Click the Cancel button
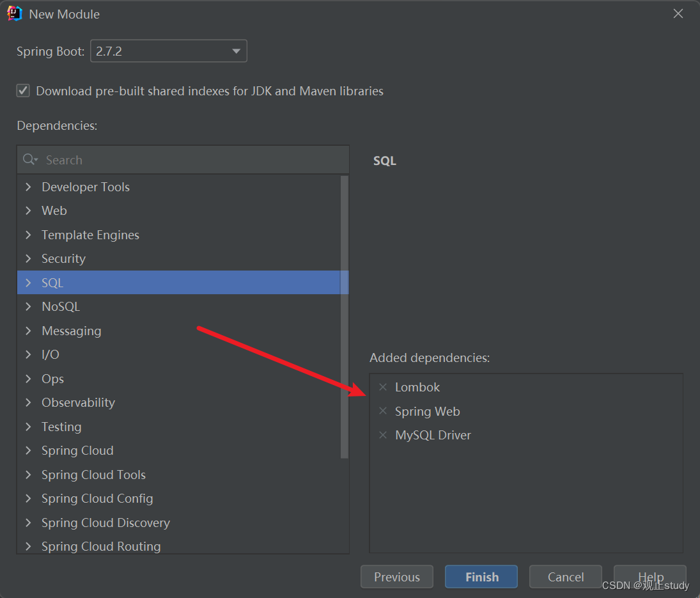This screenshot has width=700, height=598. tap(566, 576)
